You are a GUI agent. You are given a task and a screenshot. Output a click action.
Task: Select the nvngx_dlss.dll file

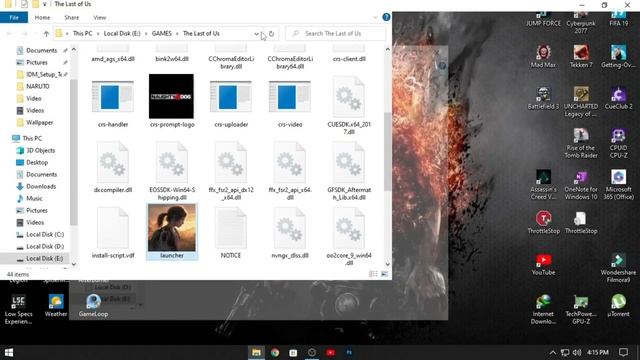290,233
